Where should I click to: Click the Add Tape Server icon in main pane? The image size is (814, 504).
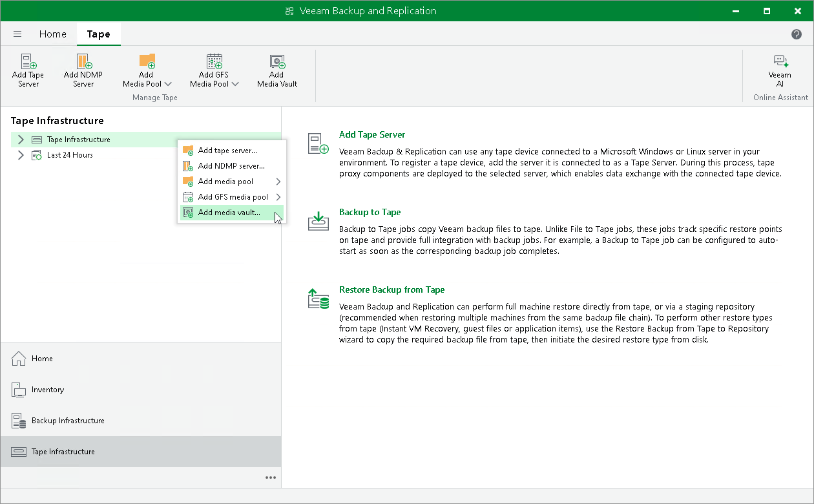tap(318, 144)
